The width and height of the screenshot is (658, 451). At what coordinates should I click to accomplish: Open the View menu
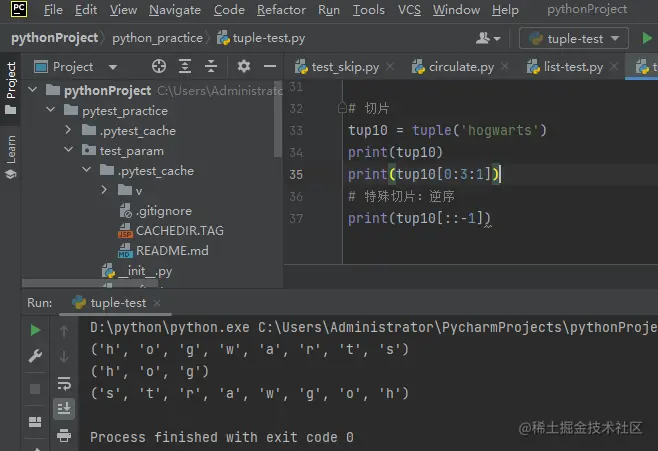coord(123,10)
